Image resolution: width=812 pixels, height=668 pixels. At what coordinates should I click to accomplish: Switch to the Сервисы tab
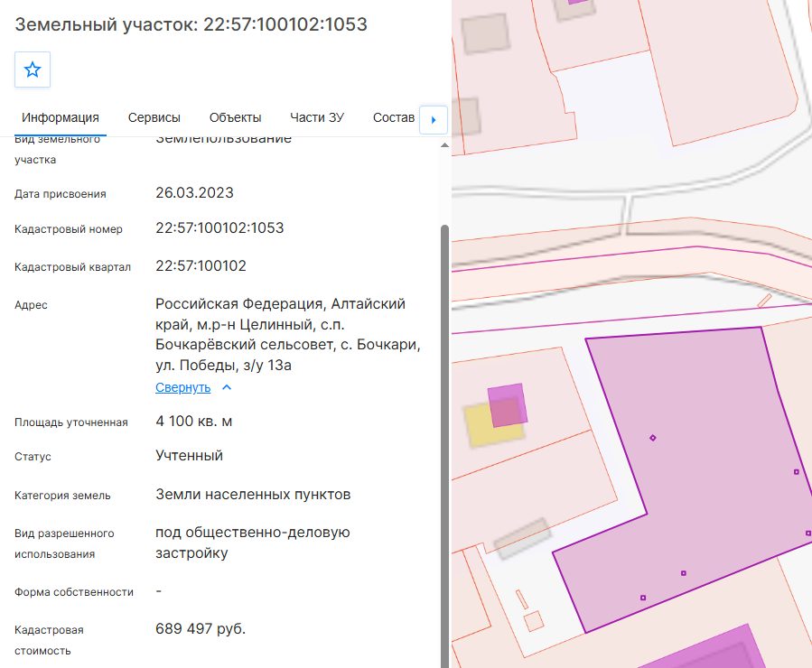coord(154,117)
